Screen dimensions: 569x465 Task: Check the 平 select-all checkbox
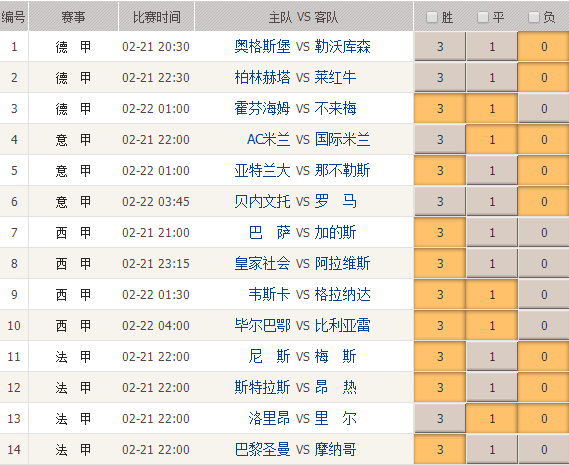click(483, 17)
